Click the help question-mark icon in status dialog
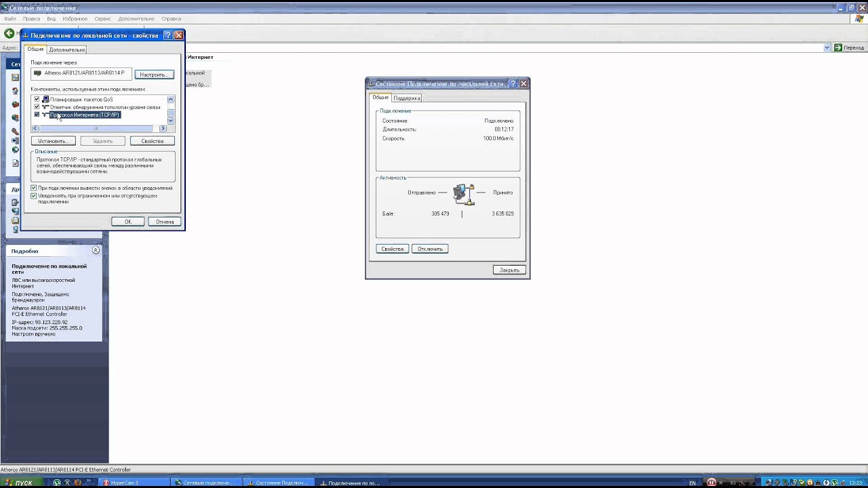 click(x=513, y=83)
